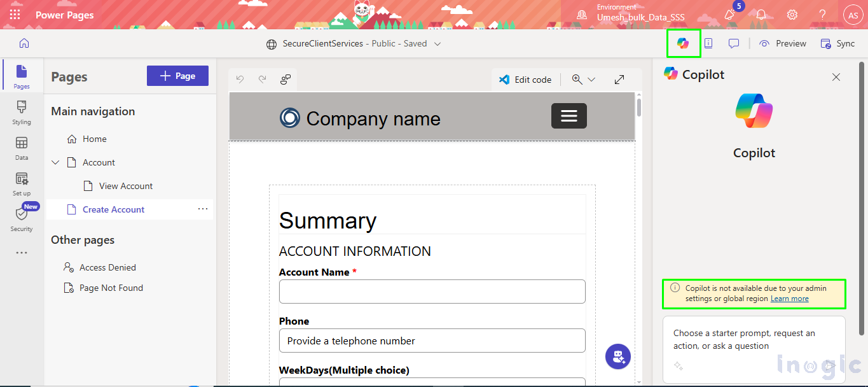Click the canvas vertical scrollbar
This screenshot has width=868, height=387.
pos(639,108)
